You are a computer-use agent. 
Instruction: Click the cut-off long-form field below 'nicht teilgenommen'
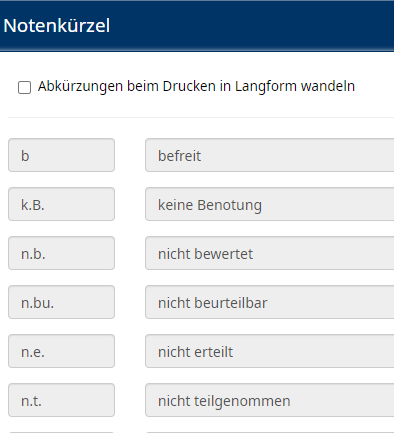coord(269,432)
